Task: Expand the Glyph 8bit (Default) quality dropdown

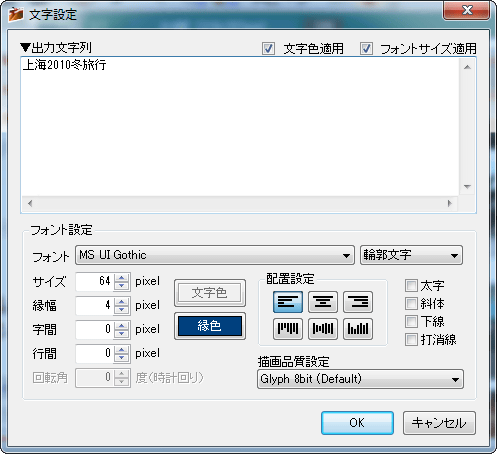Action: 360,379
